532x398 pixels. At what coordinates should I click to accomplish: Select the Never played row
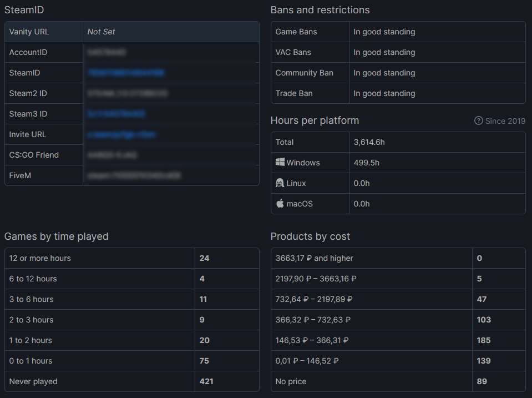(x=132, y=381)
